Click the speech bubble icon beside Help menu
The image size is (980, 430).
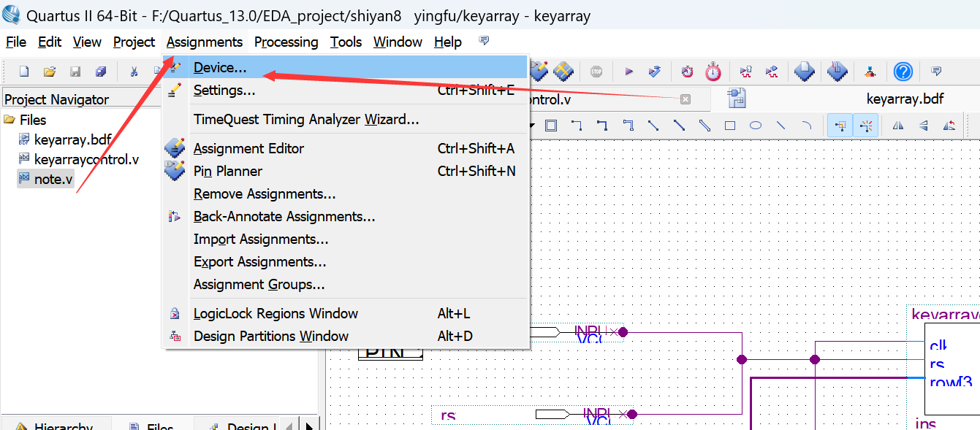coord(484,41)
